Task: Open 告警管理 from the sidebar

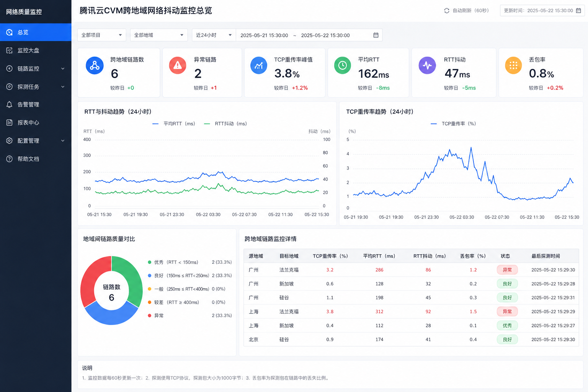Action: 36,105
